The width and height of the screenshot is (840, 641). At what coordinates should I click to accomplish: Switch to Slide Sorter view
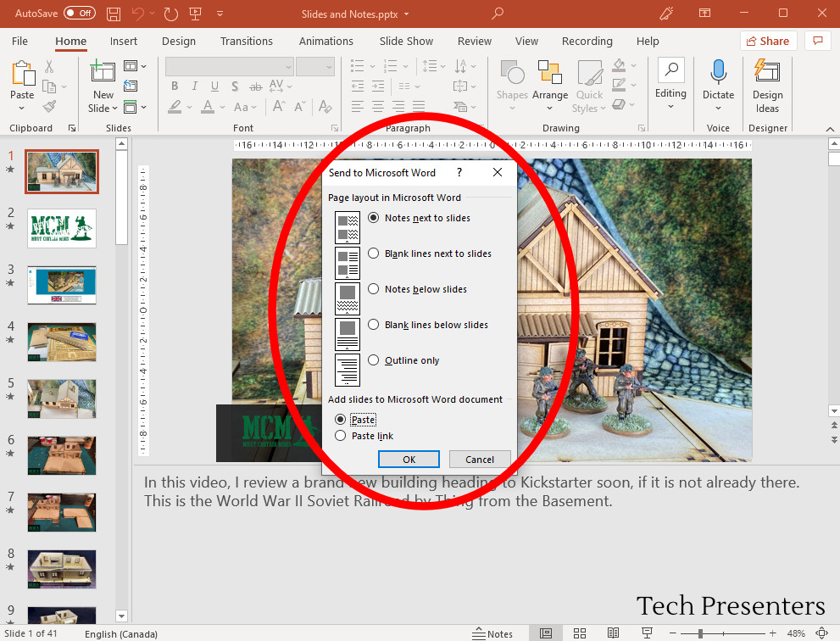[x=580, y=633]
